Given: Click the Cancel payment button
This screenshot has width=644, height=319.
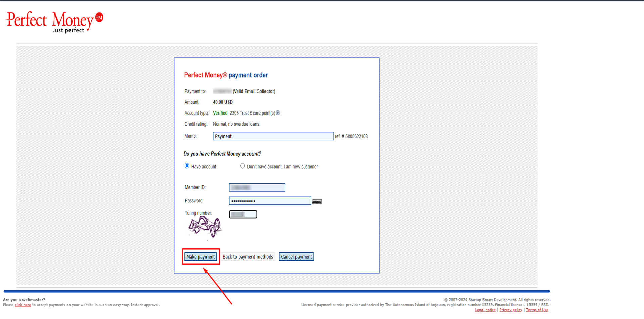Looking at the screenshot, I should point(296,257).
